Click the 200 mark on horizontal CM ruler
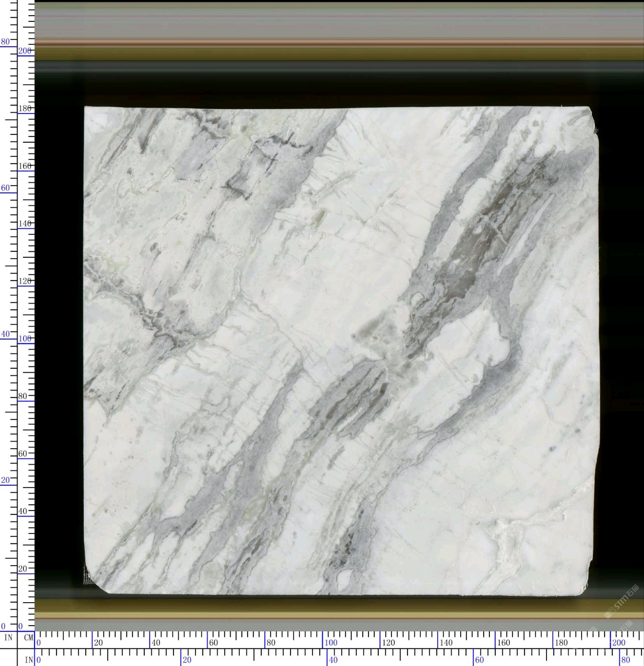This screenshot has height=666, width=644. coord(618,643)
